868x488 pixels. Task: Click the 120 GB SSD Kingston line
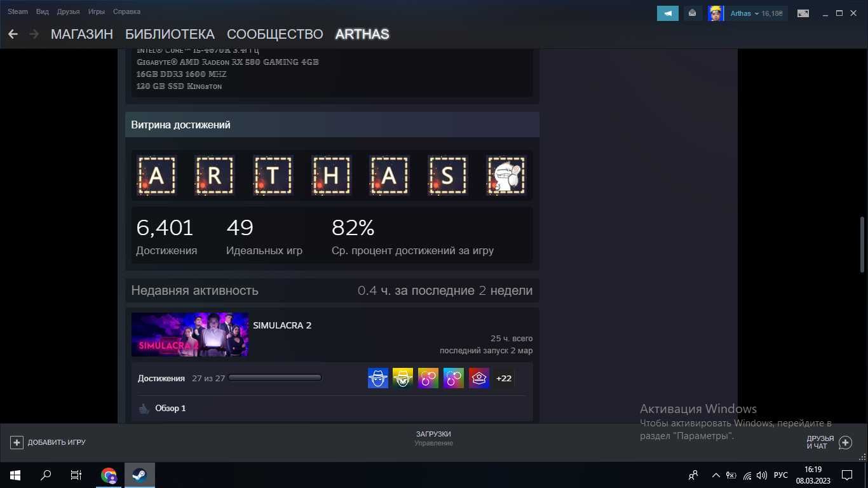click(x=179, y=86)
